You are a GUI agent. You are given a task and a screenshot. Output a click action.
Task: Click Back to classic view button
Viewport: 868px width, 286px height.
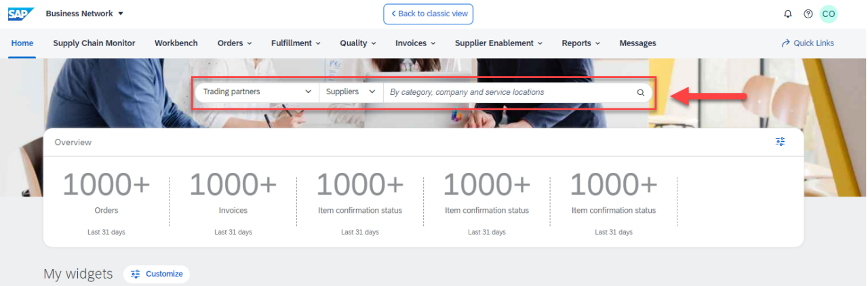click(x=428, y=14)
